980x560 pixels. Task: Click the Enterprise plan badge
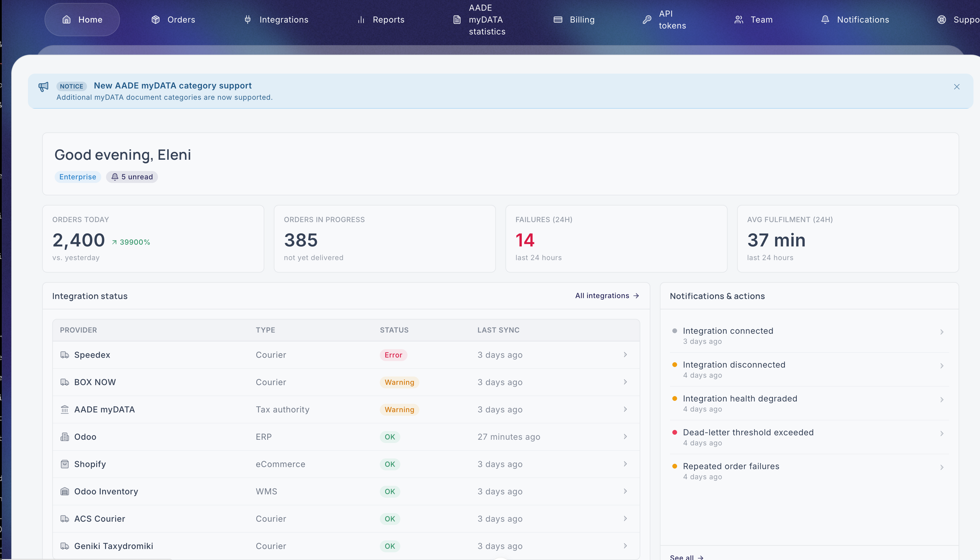(78, 177)
